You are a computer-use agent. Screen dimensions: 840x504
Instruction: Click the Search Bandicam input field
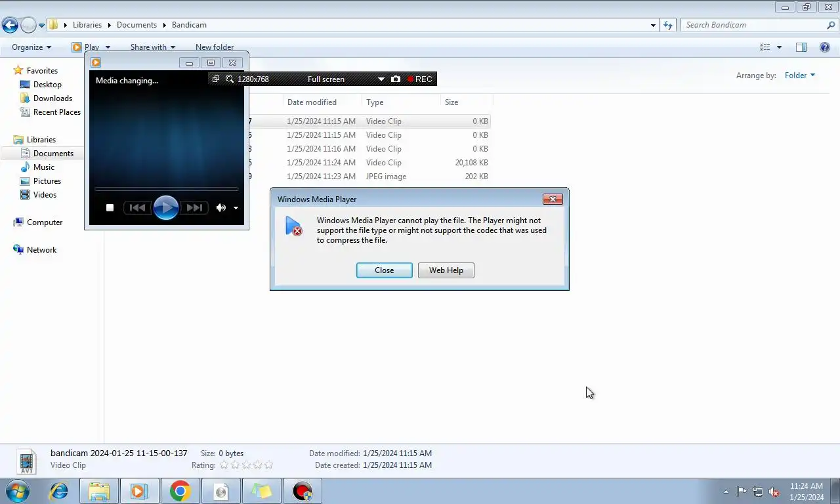(753, 25)
